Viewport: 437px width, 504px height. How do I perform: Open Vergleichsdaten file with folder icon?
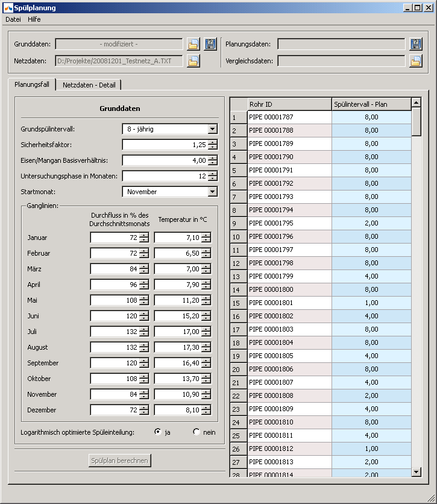coord(416,61)
